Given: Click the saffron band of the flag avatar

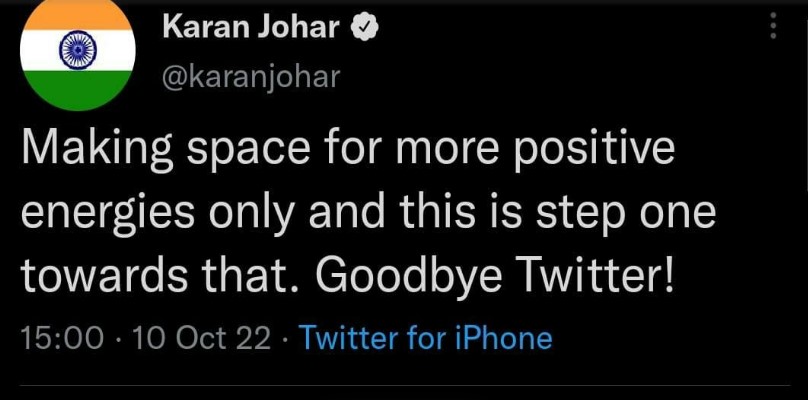Looking at the screenshot, I should click(77, 15).
